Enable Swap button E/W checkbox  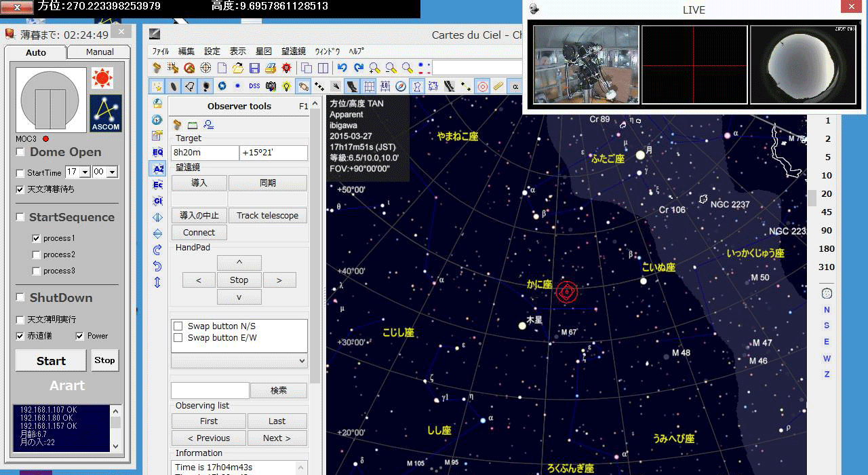[x=178, y=337]
